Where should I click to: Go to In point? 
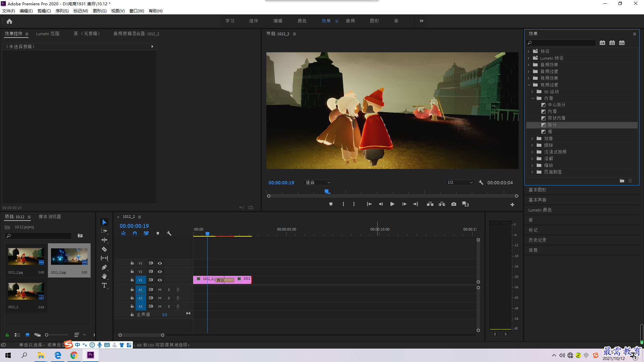click(x=369, y=204)
